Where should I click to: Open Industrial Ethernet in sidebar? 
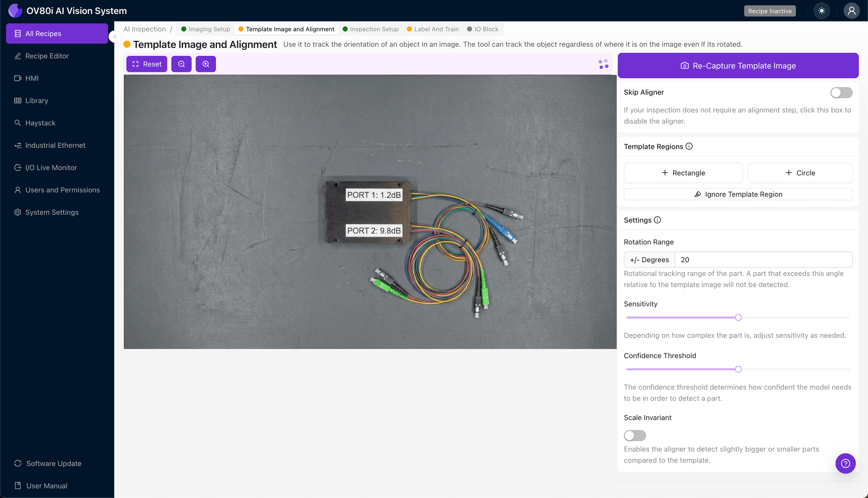pyautogui.click(x=57, y=145)
